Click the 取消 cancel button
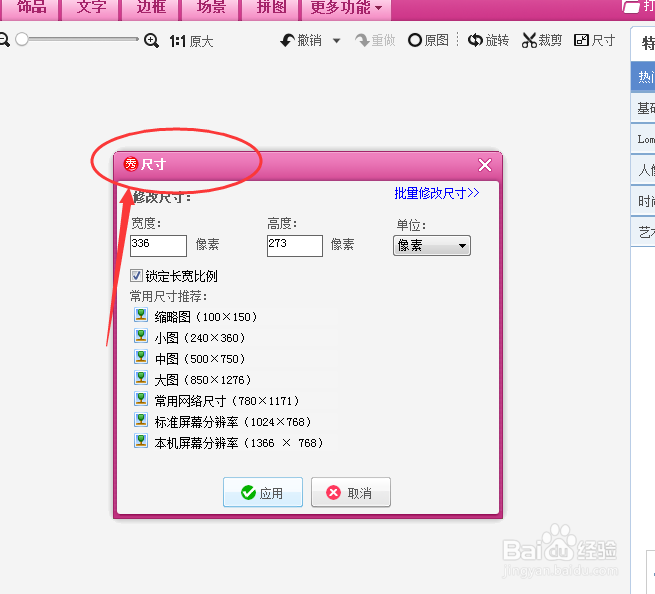The height and width of the screenshot is (594, 655). click(351, 492)
